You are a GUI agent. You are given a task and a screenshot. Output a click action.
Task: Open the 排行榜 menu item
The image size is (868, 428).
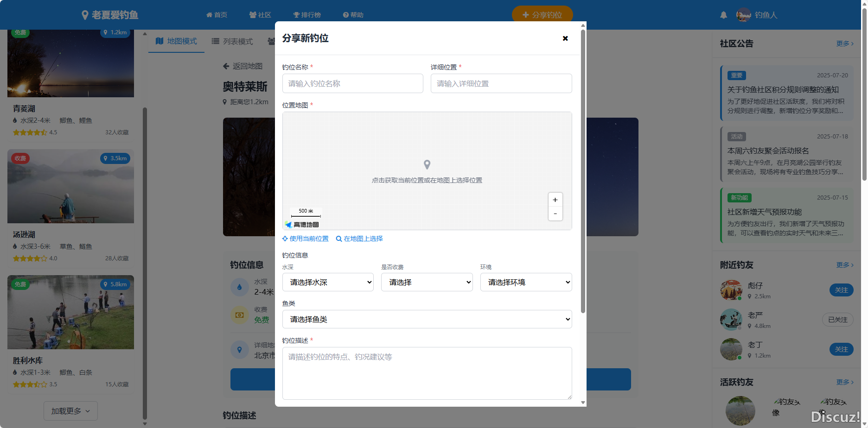[307, 14]
